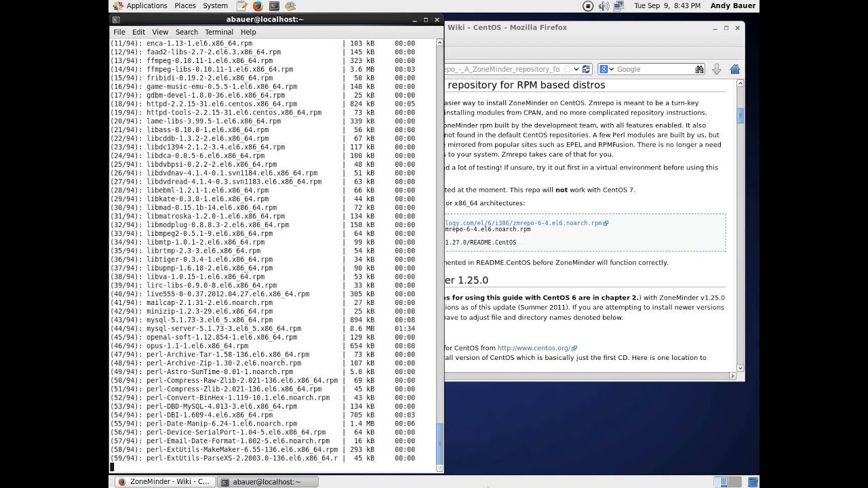The height and width of the screenshot is (488, 868).
Task: Click the perl-DBI-1.609-4 package line
Action: [x=263, y=415]
